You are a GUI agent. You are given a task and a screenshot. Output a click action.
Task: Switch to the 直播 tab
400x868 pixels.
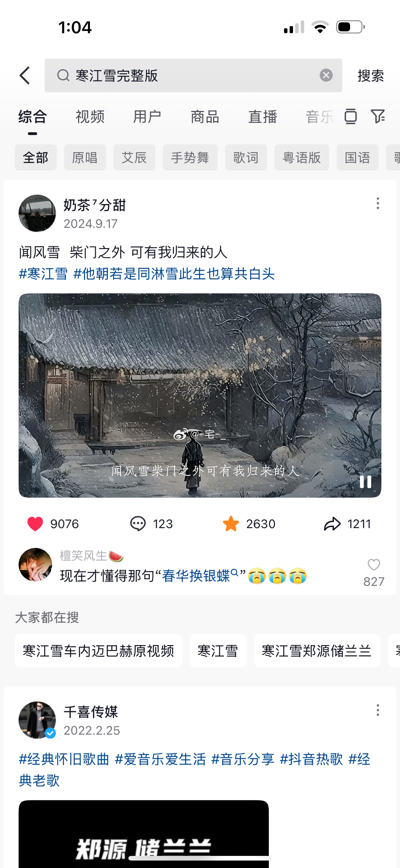click(x=263, y=117)
